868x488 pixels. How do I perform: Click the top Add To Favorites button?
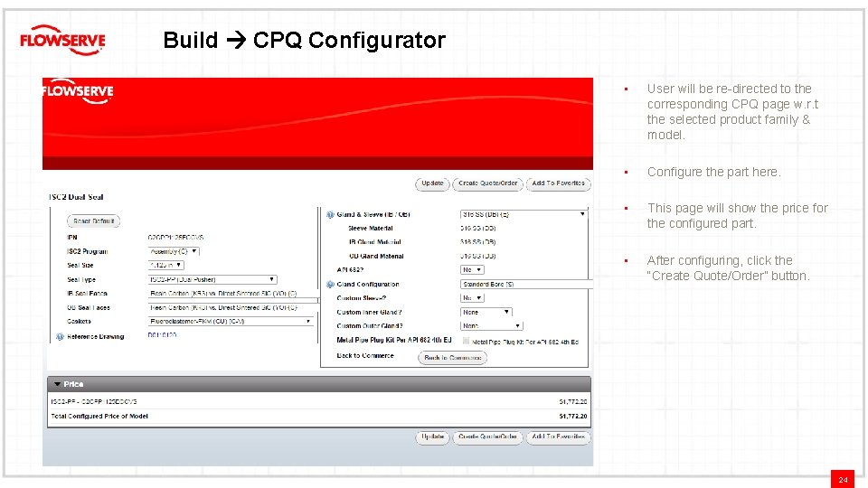coord(559,183)
